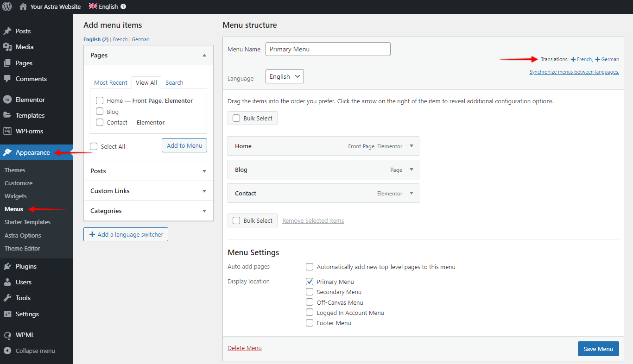The width and height of the screenshot is (633, 364).
Task: Click the Save Menu button
Action: coord(598,349)
